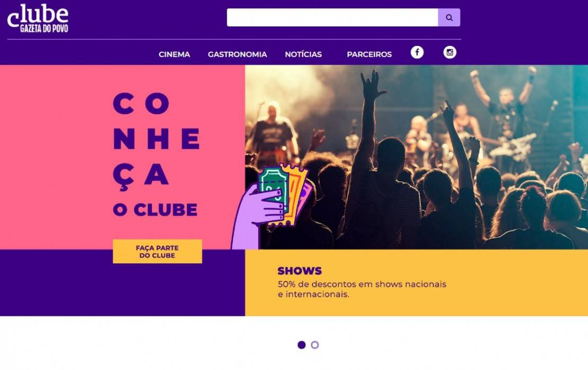Click the Conheça o Clube headline text
The height and width of the screenshot is (370, 588).
[x=156, y=155]
